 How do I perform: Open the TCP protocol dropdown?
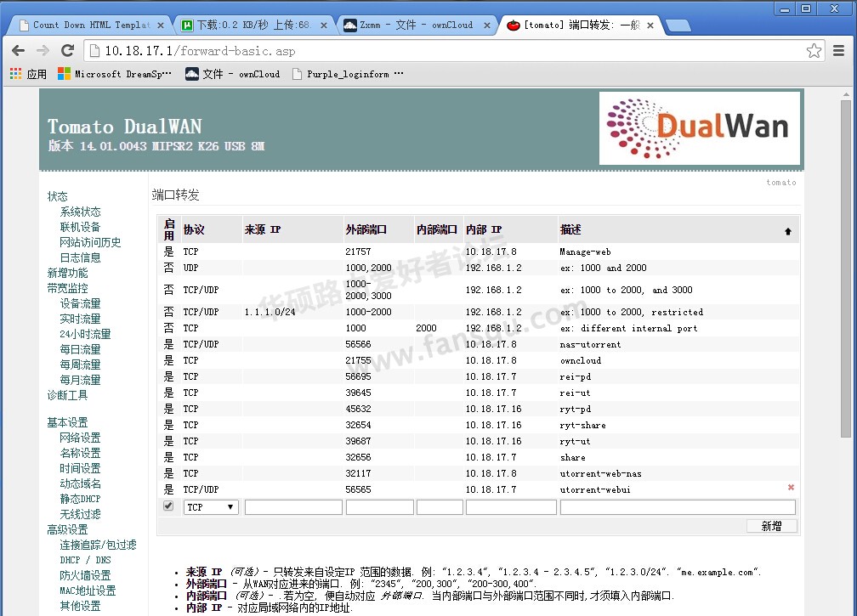pyautogui.click(x=211, y=507)
